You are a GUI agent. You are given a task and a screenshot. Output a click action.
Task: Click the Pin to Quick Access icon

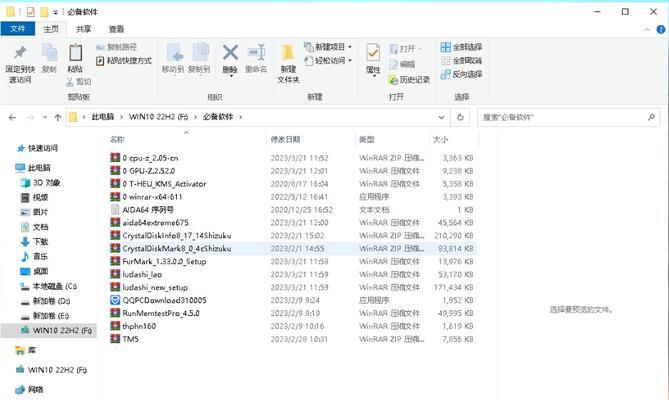click(20, 53)
